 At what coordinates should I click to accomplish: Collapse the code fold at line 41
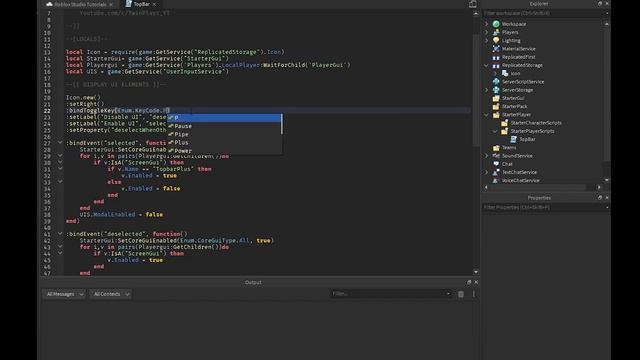coord(60,234)
